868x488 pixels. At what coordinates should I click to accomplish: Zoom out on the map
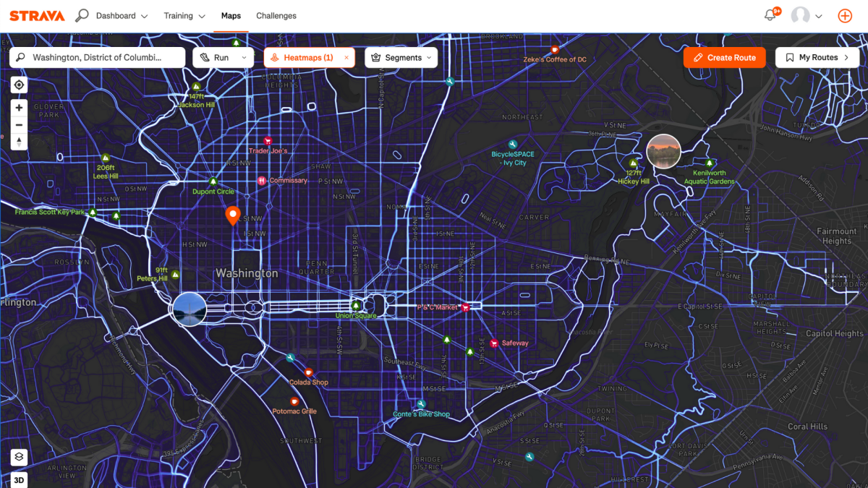pyautogui.click(x=19, y=124)
